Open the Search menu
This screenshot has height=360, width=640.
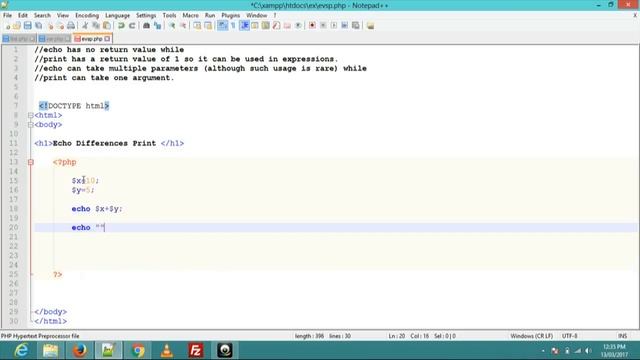pos(42,15)
